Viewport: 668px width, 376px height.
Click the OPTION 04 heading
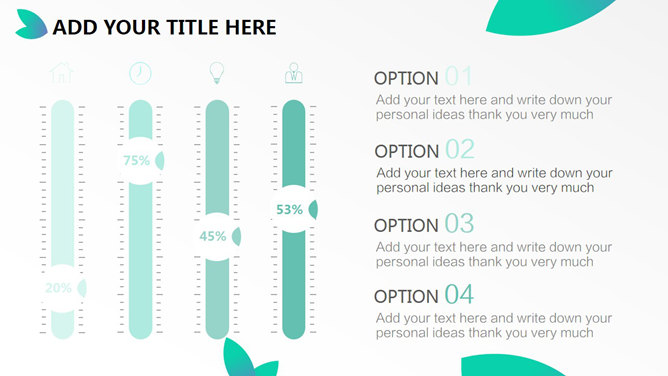point(424,295)
